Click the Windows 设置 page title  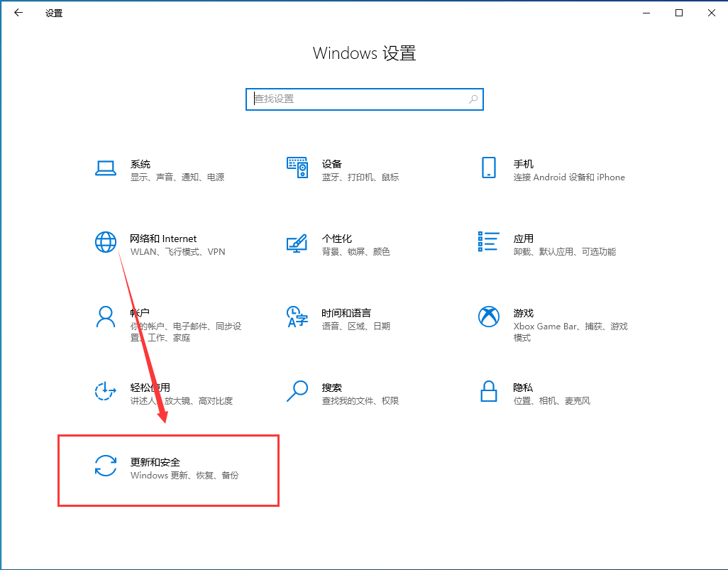365,53
